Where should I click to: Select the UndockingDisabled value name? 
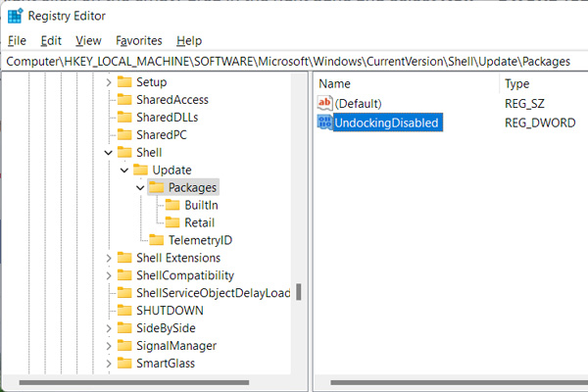click(x=386, y=122)
